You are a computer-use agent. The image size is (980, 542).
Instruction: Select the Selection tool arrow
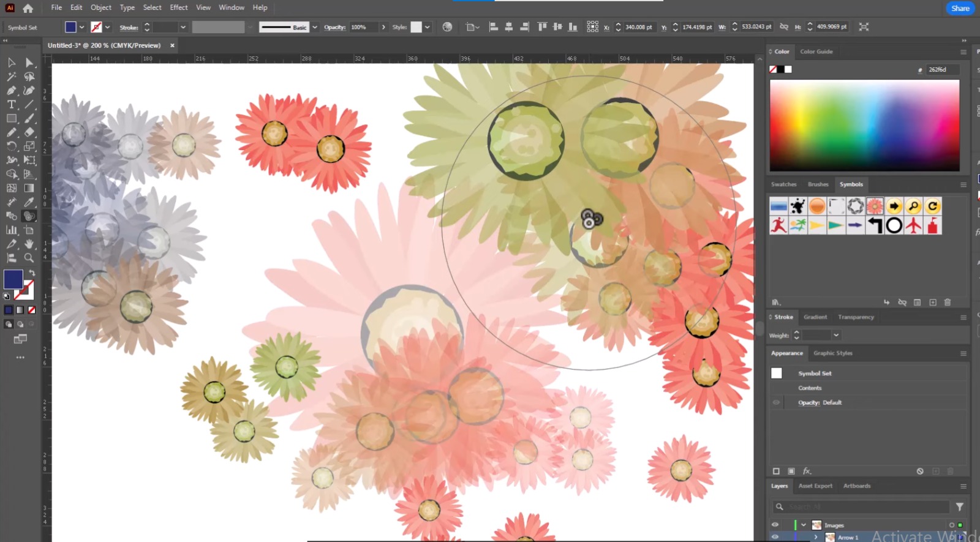tap(11, 62)
